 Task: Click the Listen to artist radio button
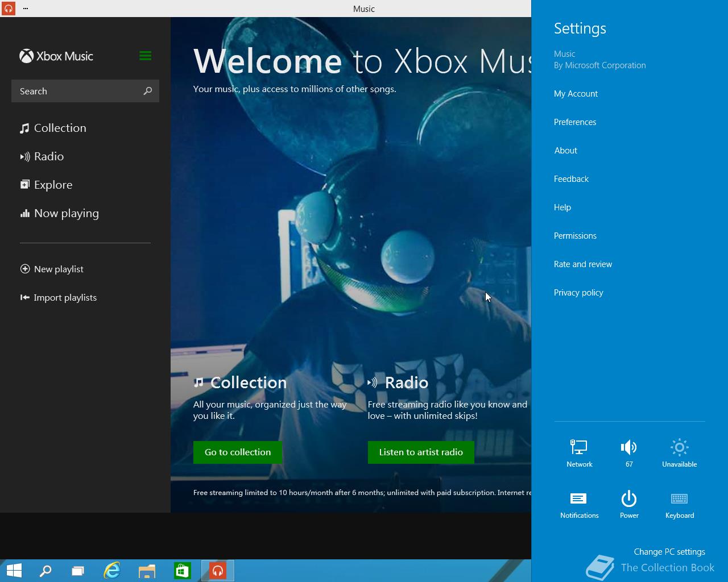coord(421,452)
